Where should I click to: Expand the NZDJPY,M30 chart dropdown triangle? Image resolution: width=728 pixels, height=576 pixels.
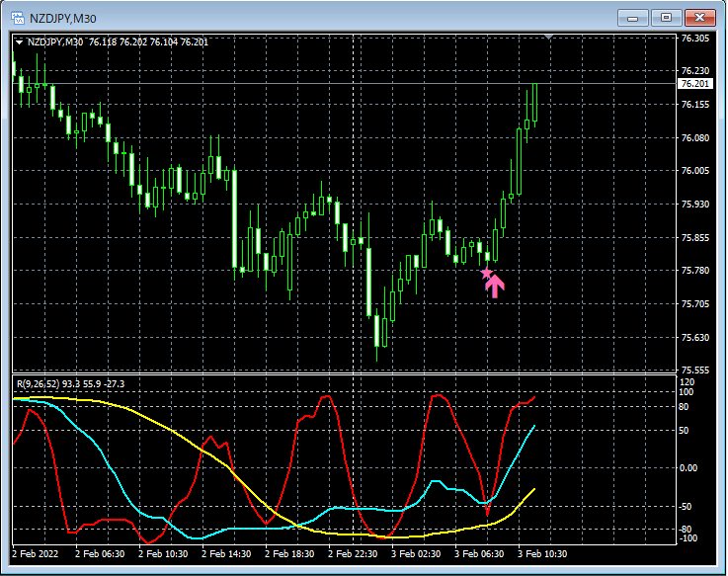click(x=19, y=42)
